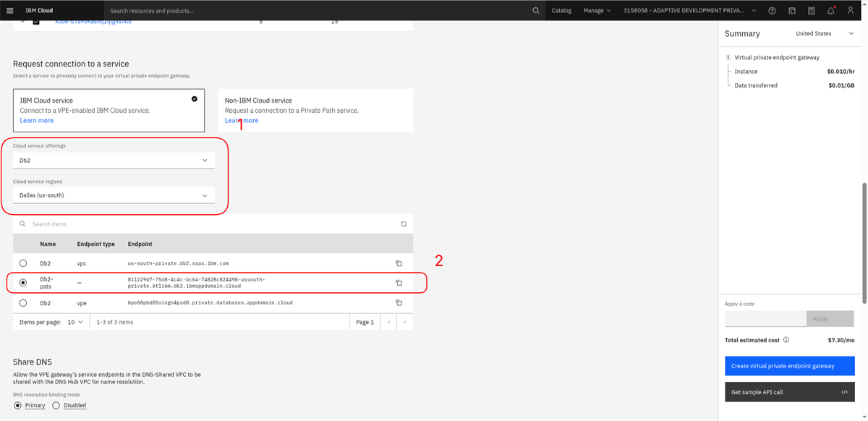Click the Endpoint column header

tap(140, 244)
